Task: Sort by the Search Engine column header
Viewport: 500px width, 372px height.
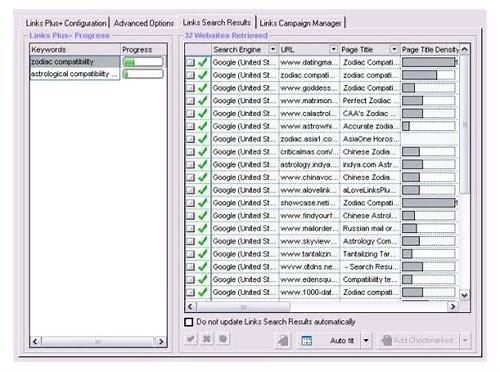Action: click(244, 49)
